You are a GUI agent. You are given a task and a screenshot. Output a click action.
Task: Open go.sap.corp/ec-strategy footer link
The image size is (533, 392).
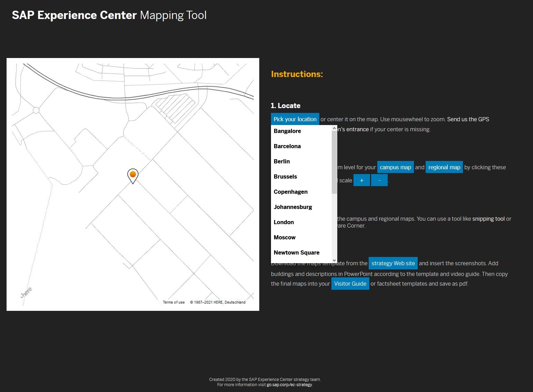[289, 384]
